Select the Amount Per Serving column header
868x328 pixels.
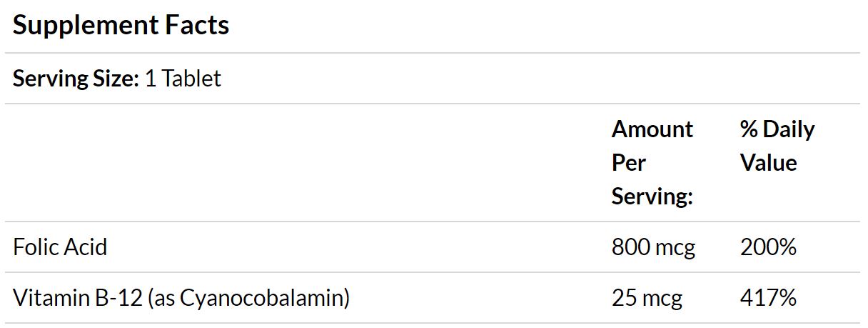[x=652, y=163]
